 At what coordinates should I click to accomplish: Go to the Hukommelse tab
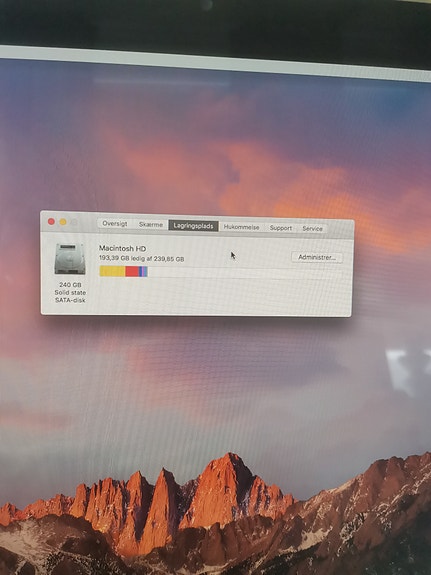point(241,227)
